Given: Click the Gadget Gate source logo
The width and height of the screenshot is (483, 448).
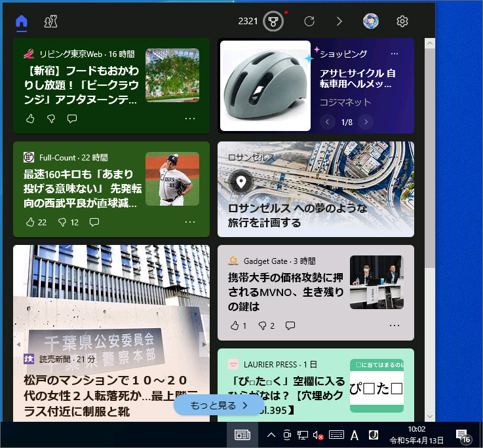Looking at the screenshot, I should click(233, 261).
